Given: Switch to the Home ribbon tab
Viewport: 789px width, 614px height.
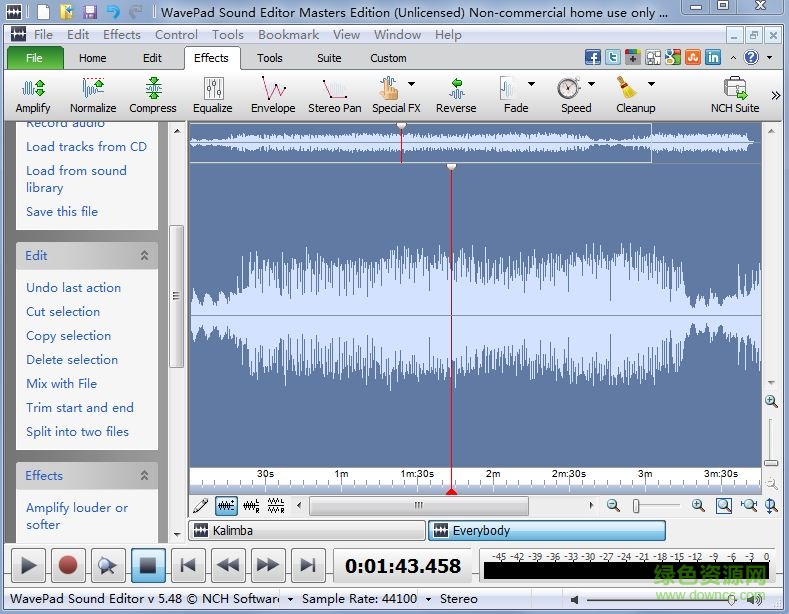Looking at the screenshot, I should click(93, 58).
